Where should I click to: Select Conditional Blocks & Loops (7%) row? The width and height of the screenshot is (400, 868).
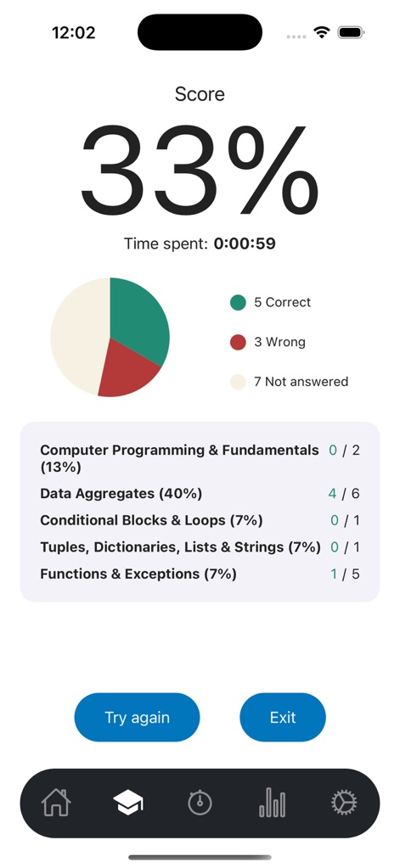(x=200, y=520)
